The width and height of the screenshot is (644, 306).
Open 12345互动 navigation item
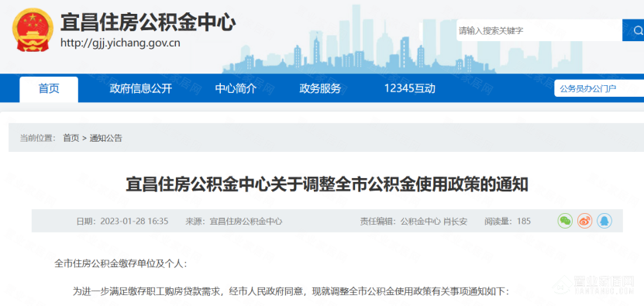click(x=409, y=89)
